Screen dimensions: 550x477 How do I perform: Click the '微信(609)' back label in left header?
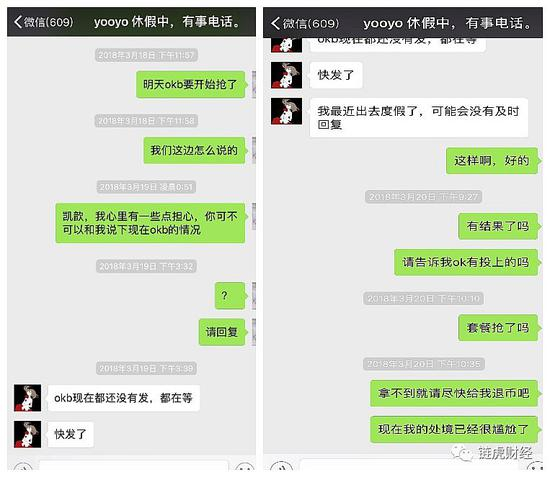[48, 22]
